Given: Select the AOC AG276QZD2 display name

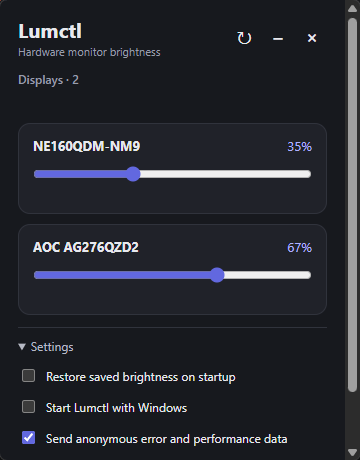Looking at the screenshot, I should (86, 247).
